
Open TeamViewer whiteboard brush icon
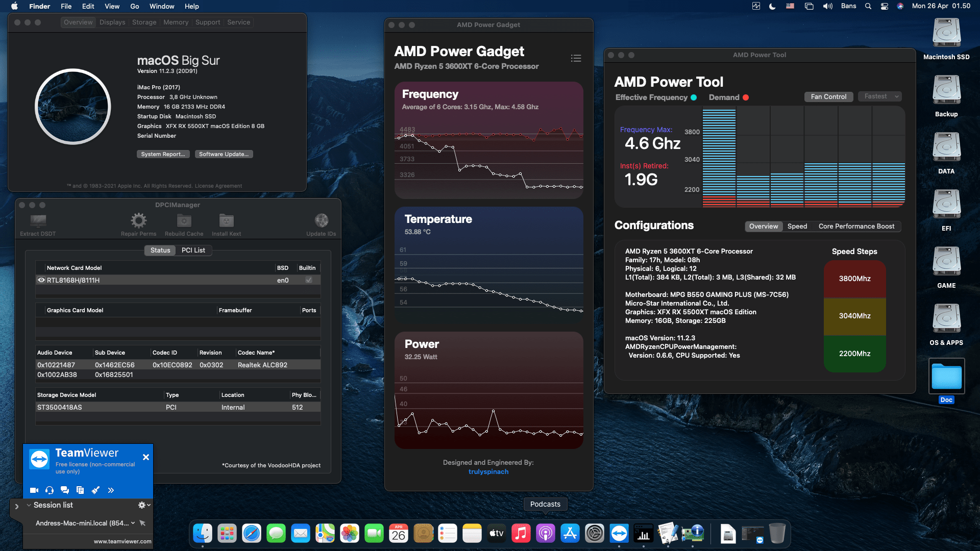(95, 490)
